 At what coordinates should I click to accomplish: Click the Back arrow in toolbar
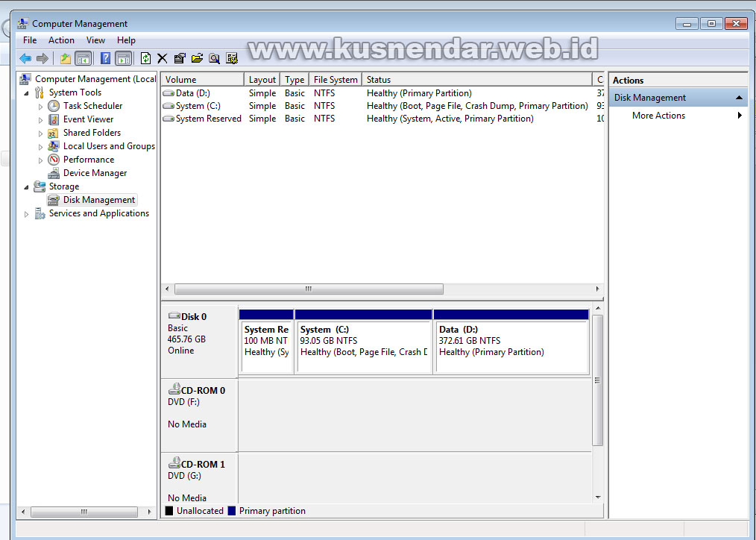click(x=25, y=58)
